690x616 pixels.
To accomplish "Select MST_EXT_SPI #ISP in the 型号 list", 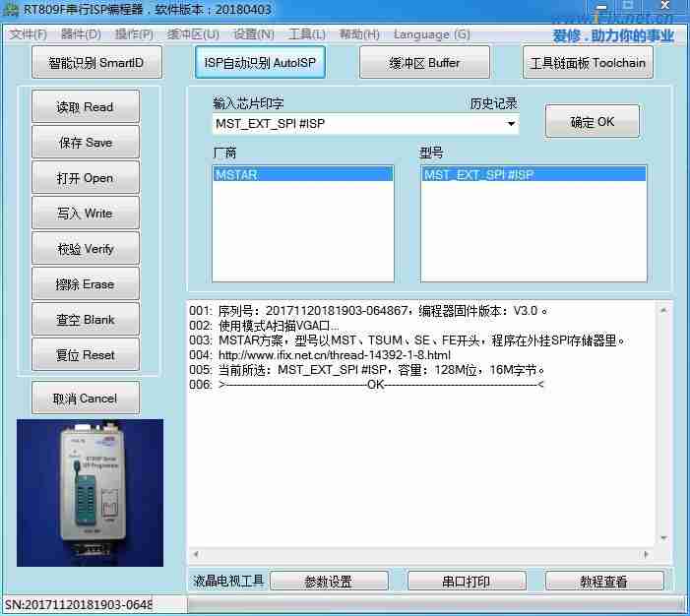I will (x=533, y=175).
